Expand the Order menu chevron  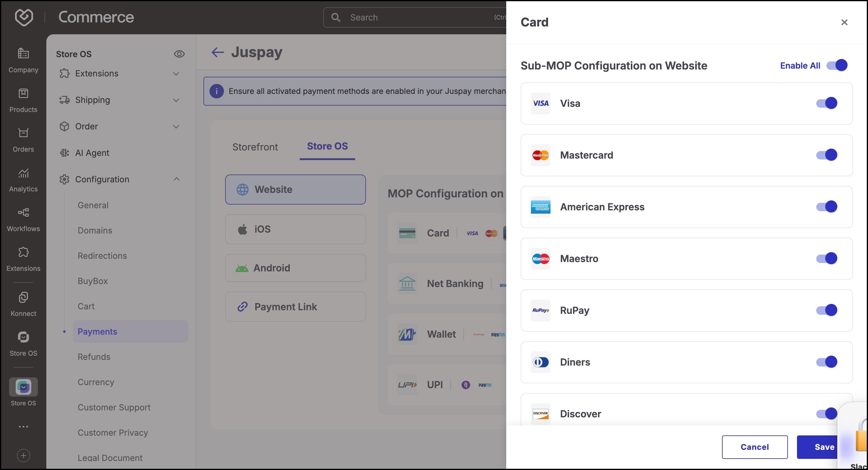[176, 127]
